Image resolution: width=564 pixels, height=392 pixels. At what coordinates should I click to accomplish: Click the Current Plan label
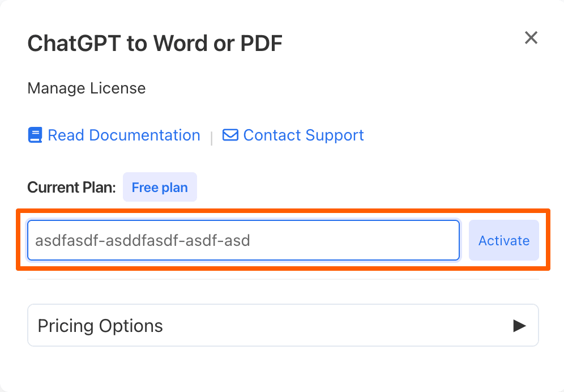coord(71,187)
